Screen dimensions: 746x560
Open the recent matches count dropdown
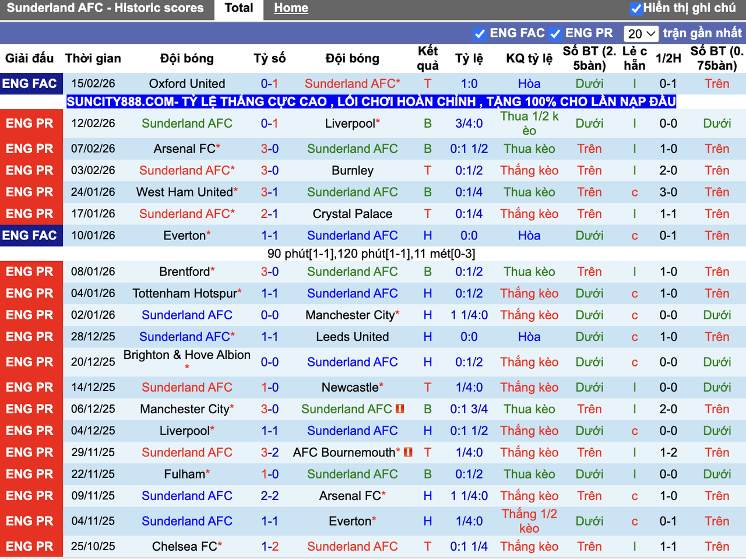[x=641, y=33]
